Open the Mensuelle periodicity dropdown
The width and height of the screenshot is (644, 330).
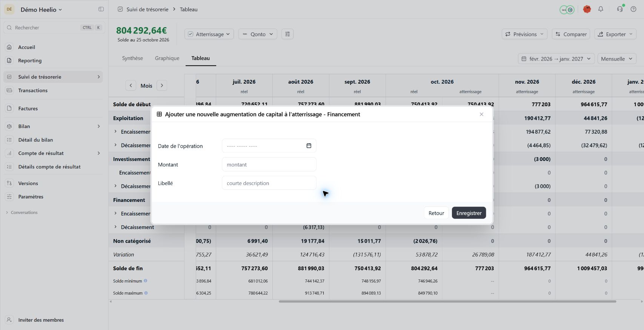click(617, 59)
